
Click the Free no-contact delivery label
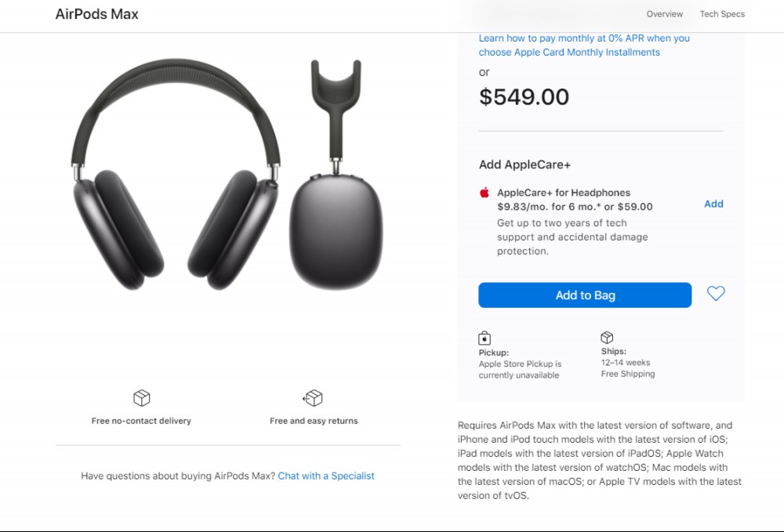point(141,421)
